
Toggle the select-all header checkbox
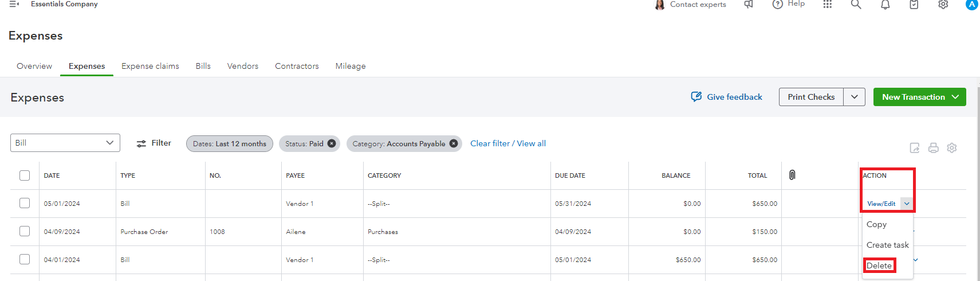tap(25, 175)
